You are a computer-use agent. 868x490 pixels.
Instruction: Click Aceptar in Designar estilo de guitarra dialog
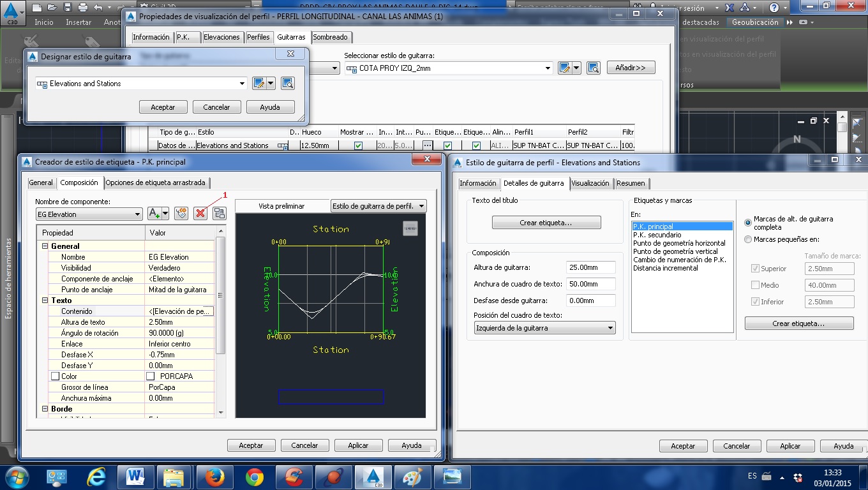click(163, 107)
